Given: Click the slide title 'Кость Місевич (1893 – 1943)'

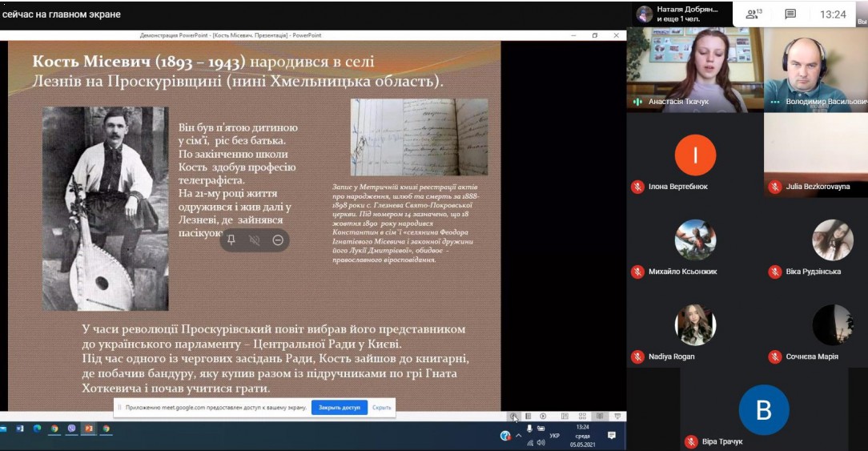Looking at the screenshot, I should tap(139, 61).
